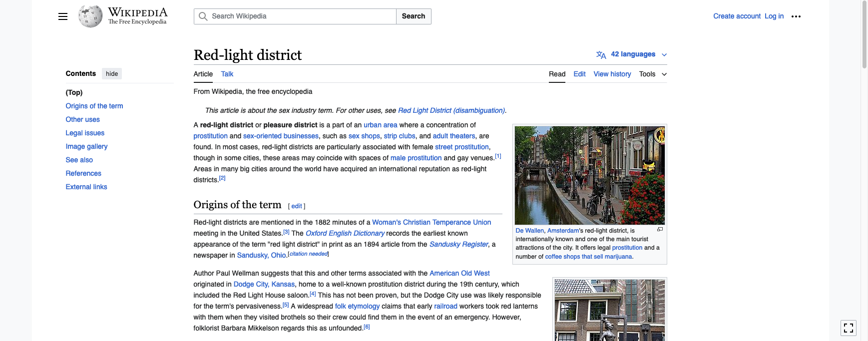Open the three-dot personal tools menu
Image resolution: width=868 pixels, height=341 pixels.
(x=796, y=16)
